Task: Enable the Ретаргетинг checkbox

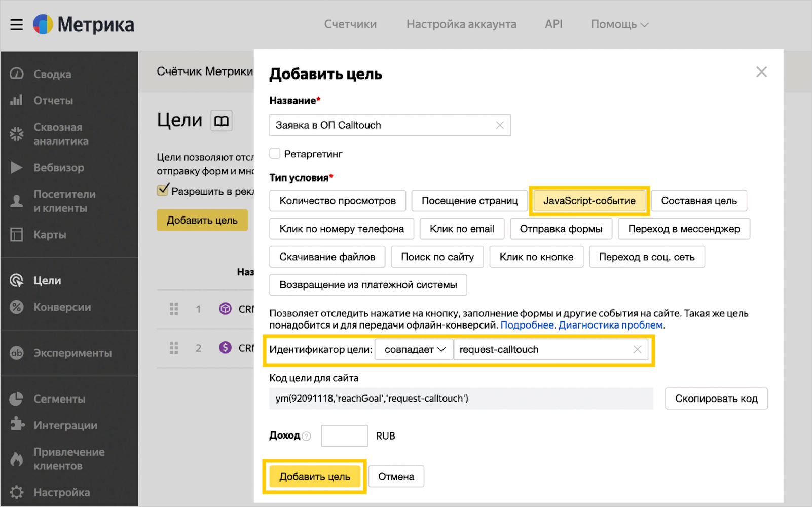Action: 275,154
